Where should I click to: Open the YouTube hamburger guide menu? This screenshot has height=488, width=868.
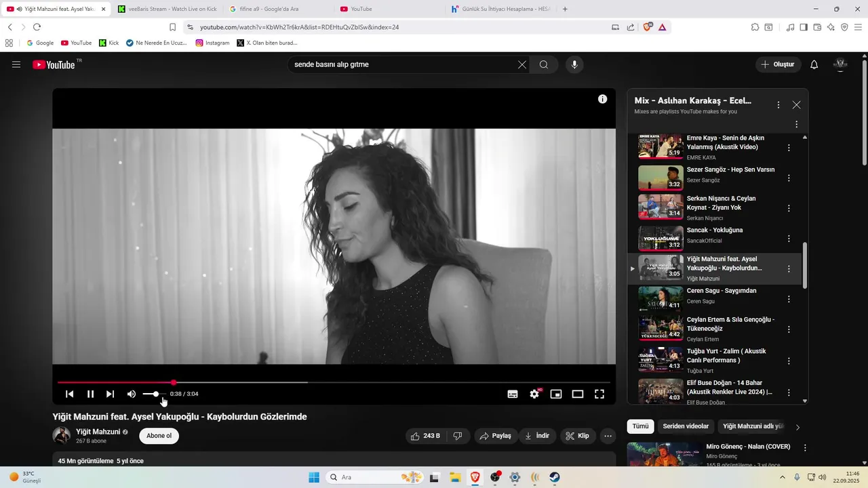coord(16,64)
